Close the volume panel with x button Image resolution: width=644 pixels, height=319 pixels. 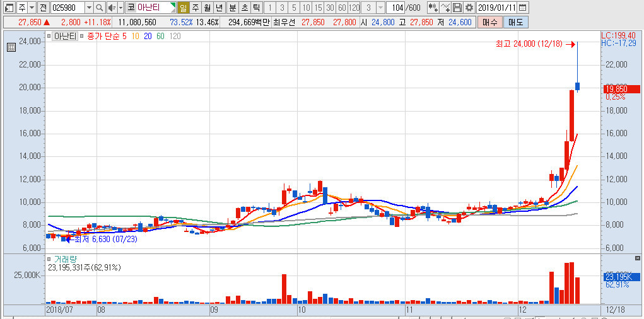tap(638, 258)
